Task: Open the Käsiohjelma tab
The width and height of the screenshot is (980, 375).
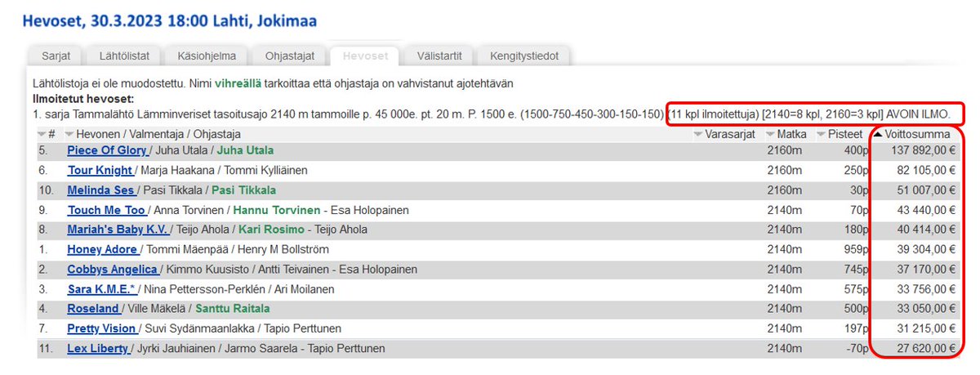Action: click(207, 56)
